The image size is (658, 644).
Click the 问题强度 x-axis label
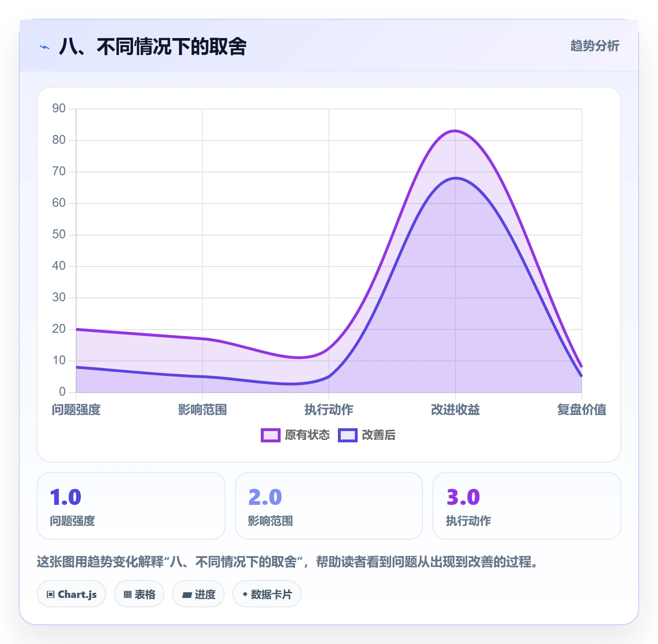(76, 410)
